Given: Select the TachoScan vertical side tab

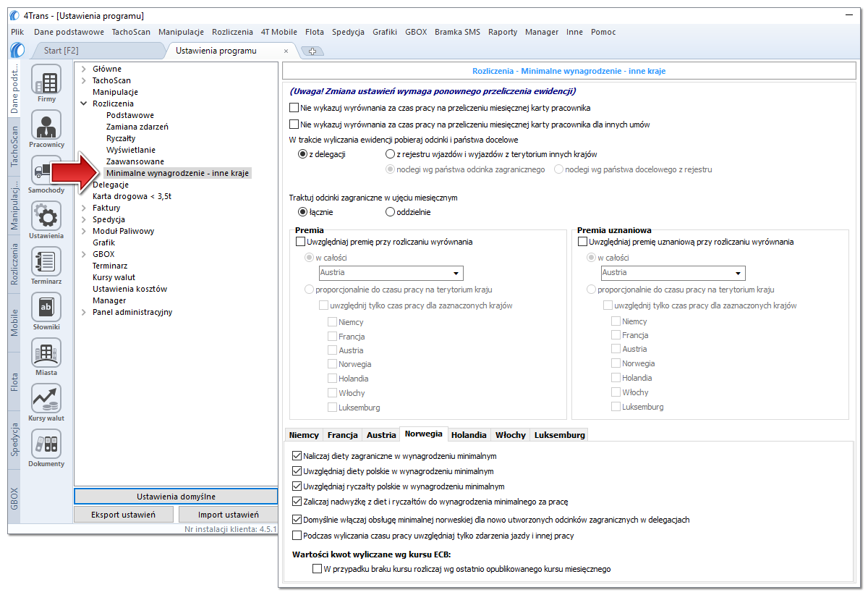Looking at the screenshot, I should pos(14,146).
